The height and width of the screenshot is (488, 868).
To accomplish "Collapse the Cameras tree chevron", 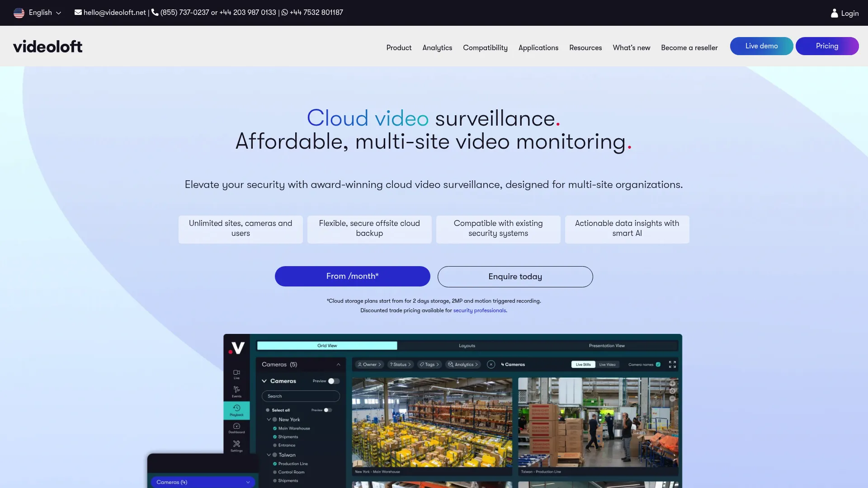I will (264, 381).
